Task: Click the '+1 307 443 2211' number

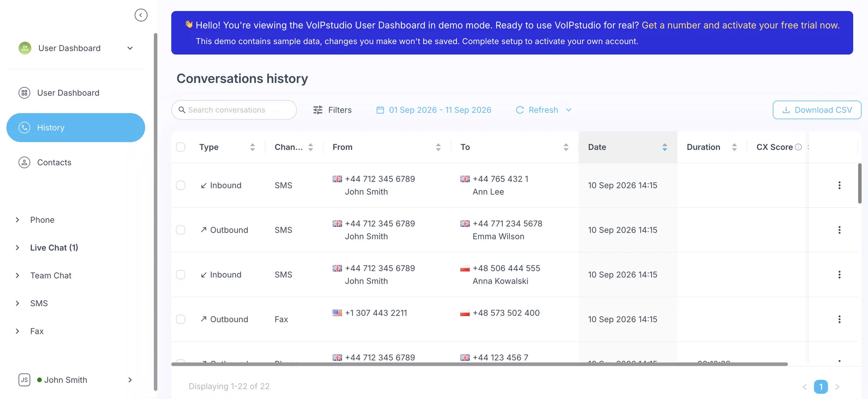Action: 376,313
